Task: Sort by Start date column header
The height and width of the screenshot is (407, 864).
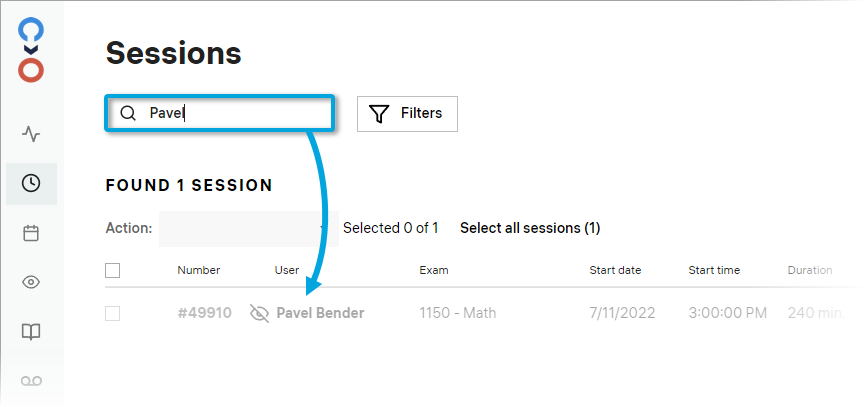Action: point(615,270)
